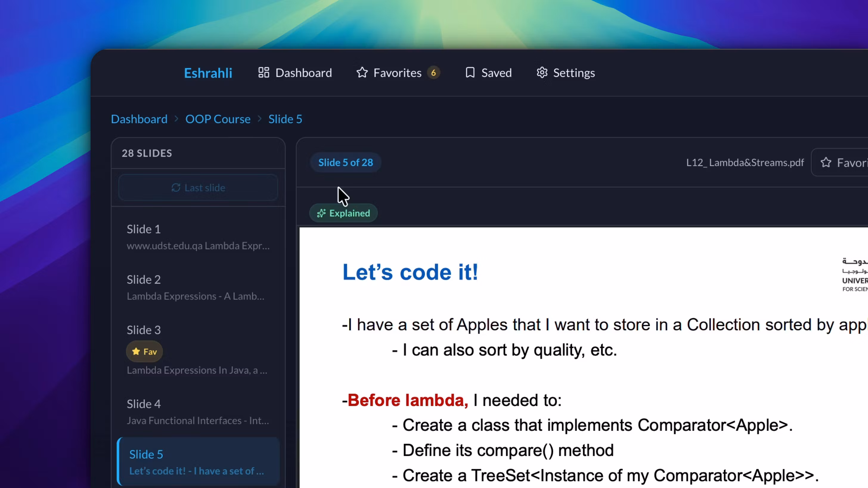Click the Slide 5 breadcrumb
The image size is (868, 488).
285,119
